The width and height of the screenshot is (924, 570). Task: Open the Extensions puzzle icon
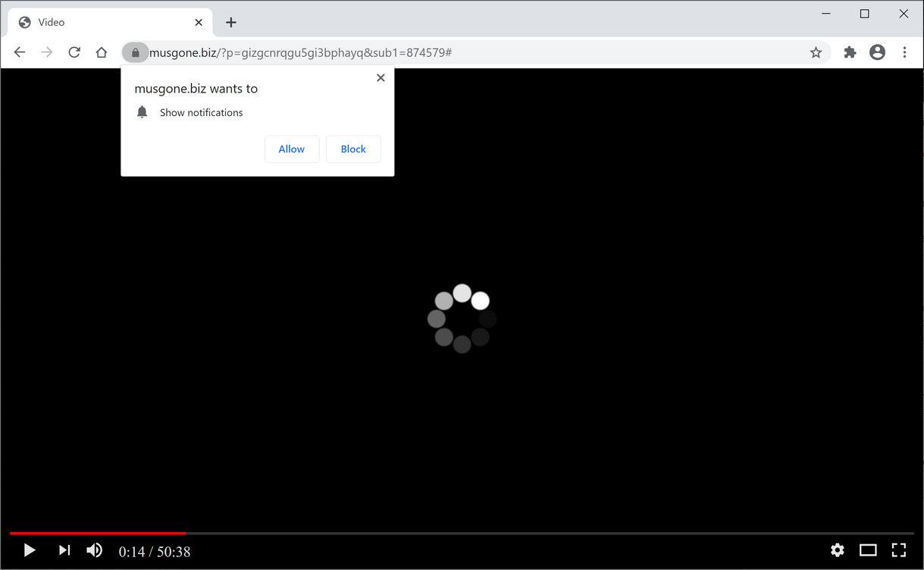click(x=850, y=52)
